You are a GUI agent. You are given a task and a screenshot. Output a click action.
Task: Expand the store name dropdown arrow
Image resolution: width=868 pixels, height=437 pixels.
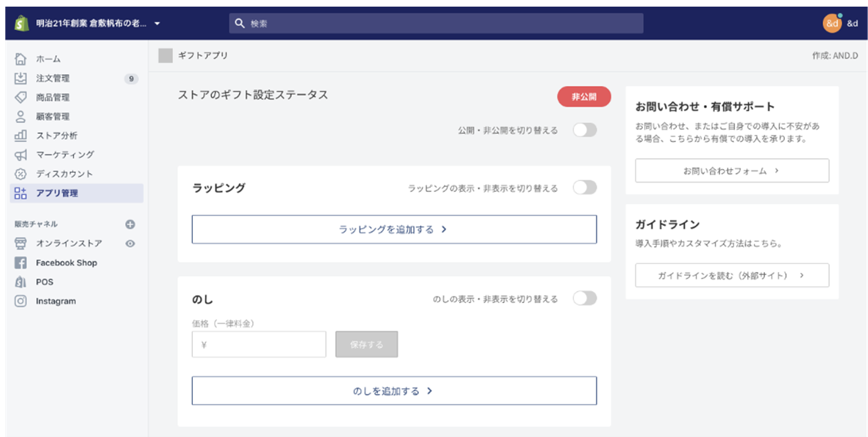[x=157, y=24]
